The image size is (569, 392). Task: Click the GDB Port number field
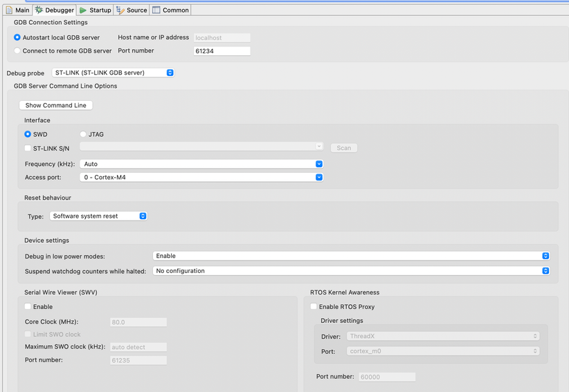[x=222, y=51]
